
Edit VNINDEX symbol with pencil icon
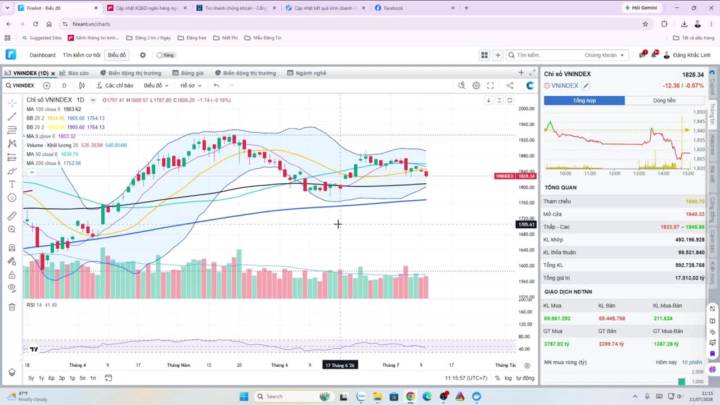coord(586,85)
